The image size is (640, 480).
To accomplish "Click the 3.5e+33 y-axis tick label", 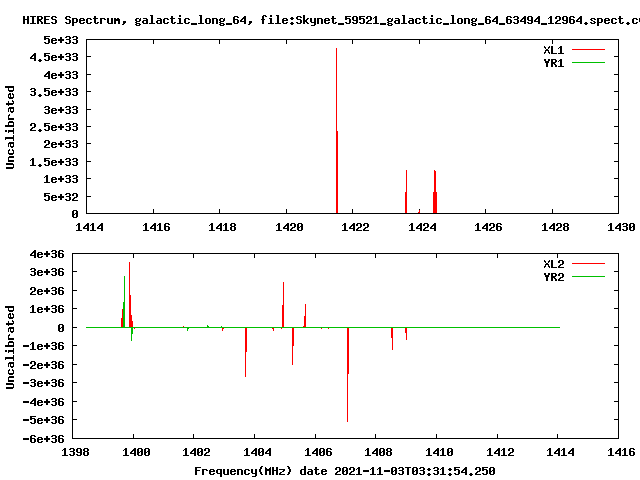I will (54, 92).
